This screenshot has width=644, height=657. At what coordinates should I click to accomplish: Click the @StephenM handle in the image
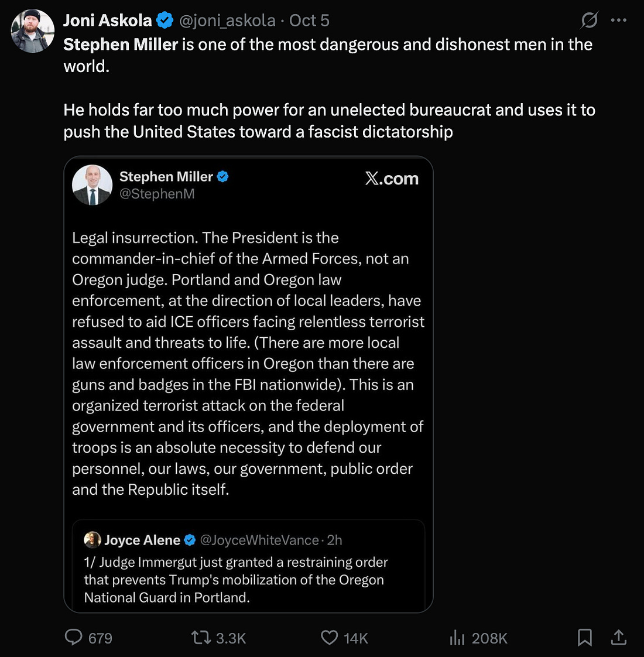pyautogui.click(x=157, y=194)
